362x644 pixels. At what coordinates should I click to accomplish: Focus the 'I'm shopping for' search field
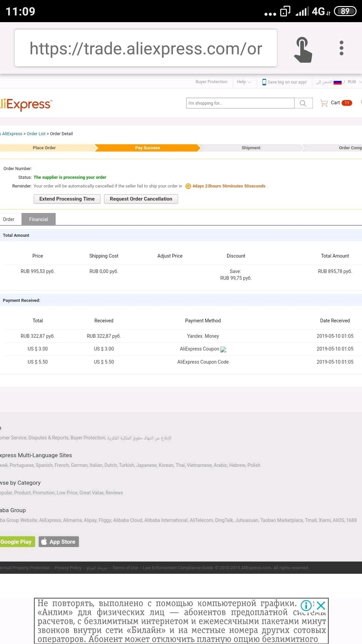(240, 103)
